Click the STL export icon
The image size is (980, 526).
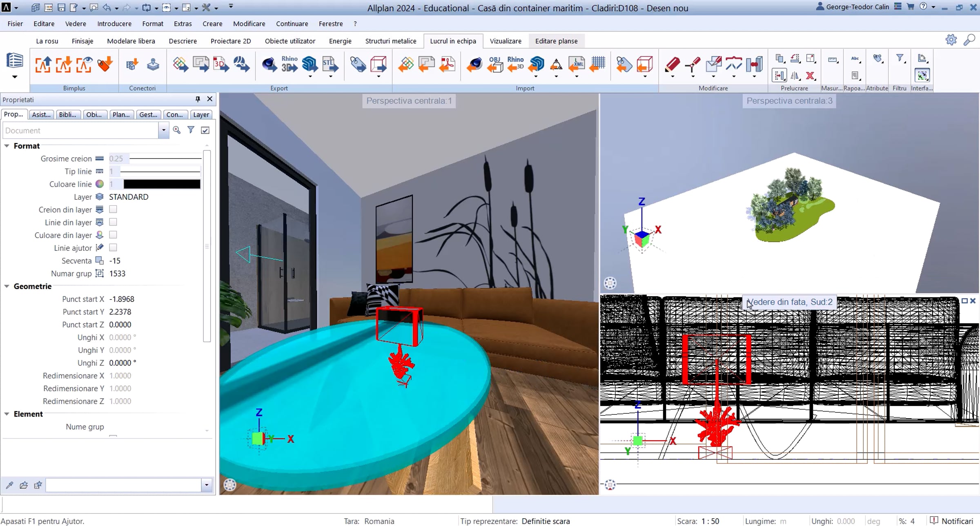(x=330, y=64)
